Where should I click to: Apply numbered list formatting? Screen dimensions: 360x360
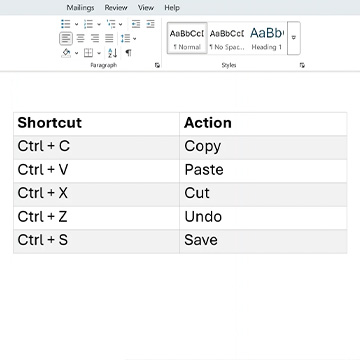tap(88, 24)
